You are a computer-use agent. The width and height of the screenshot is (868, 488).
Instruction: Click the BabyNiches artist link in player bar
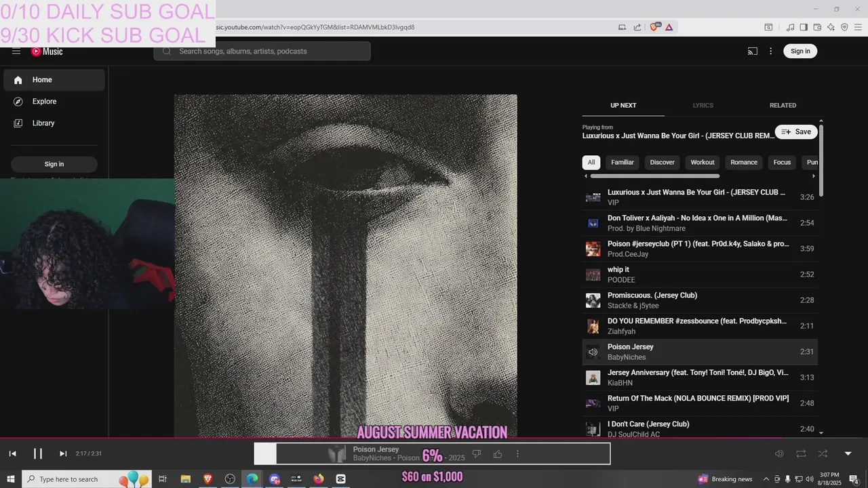[x=372, y=458]
